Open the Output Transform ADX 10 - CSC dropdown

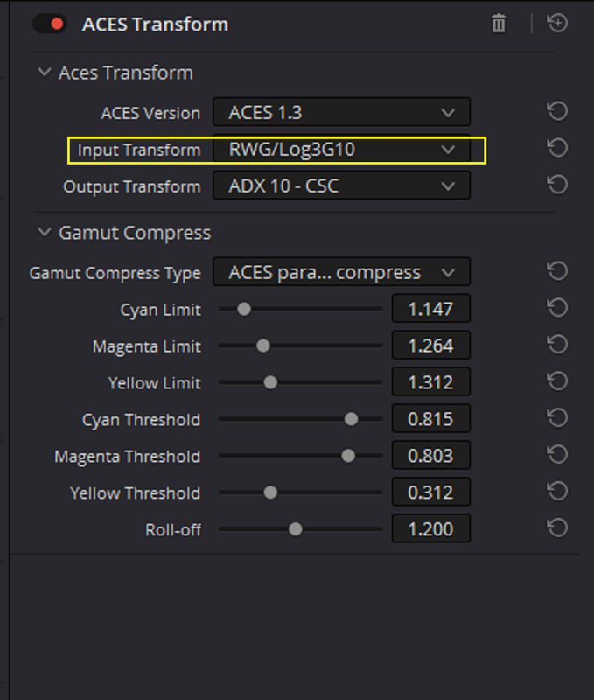(x=341, y=185)
